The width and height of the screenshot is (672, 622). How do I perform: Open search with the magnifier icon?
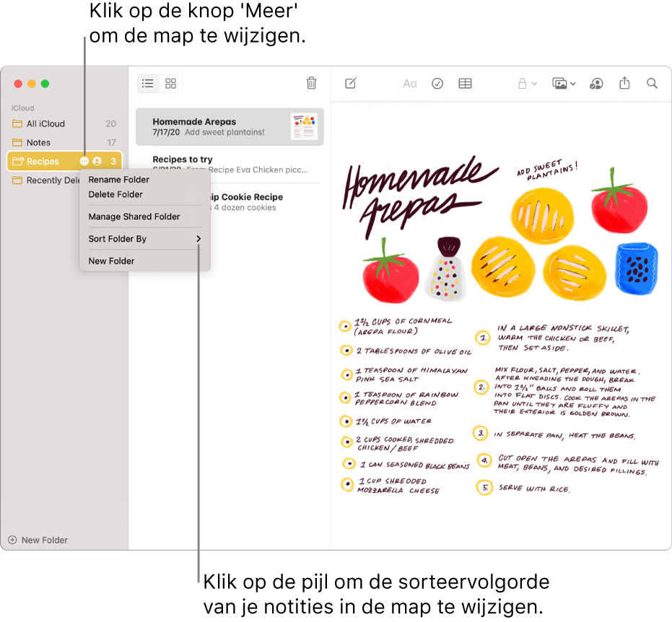pyautogui.click(x=652, y=83)
